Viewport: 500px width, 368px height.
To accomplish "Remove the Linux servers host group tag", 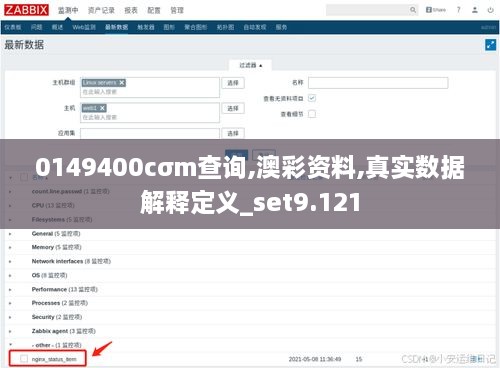I will (122, 83).
